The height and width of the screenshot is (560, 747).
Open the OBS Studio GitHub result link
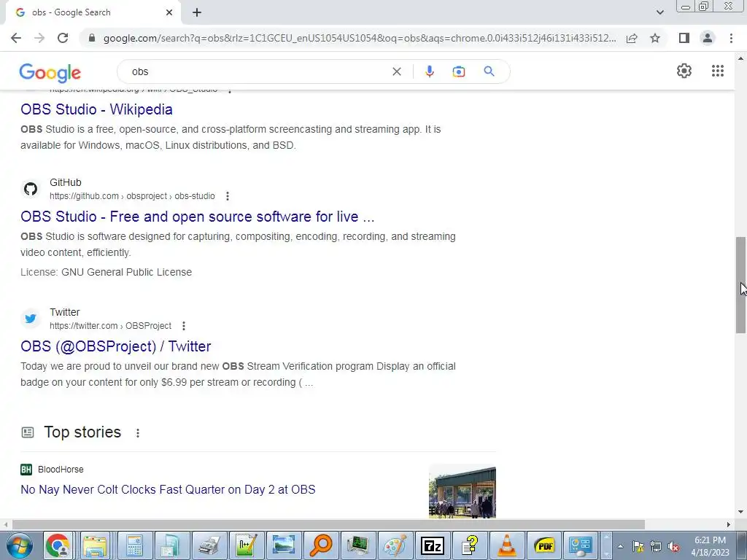pos(197,217)
